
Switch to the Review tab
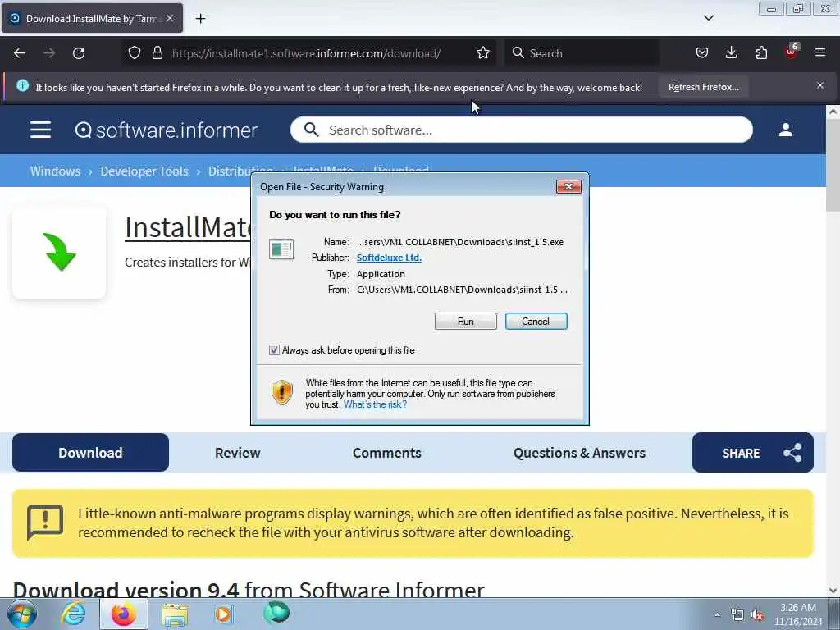[x=237, y=453]
